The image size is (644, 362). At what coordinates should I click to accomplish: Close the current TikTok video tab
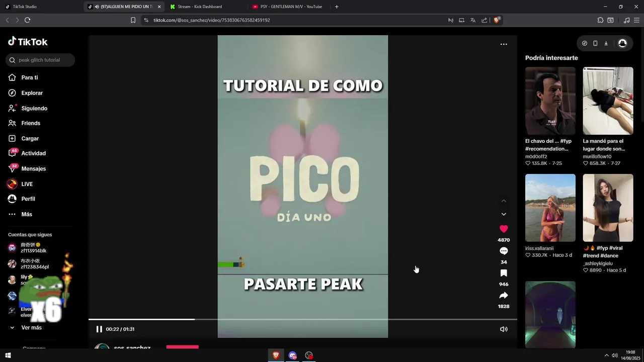159,7
